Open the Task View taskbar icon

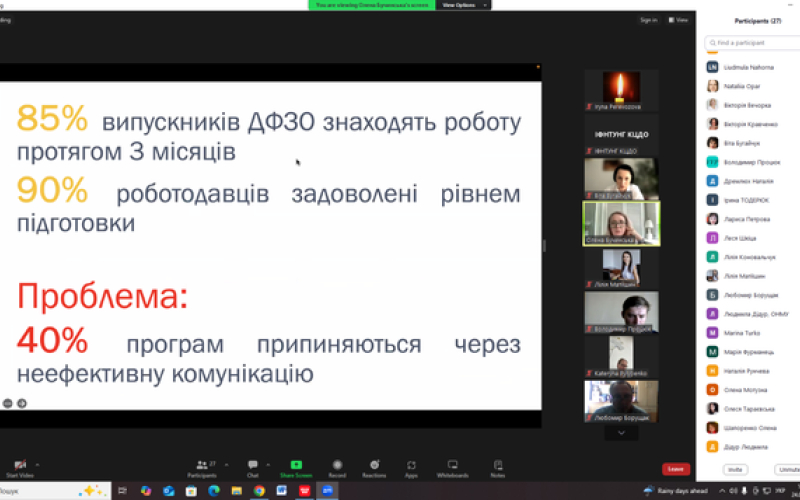point(122,491)
